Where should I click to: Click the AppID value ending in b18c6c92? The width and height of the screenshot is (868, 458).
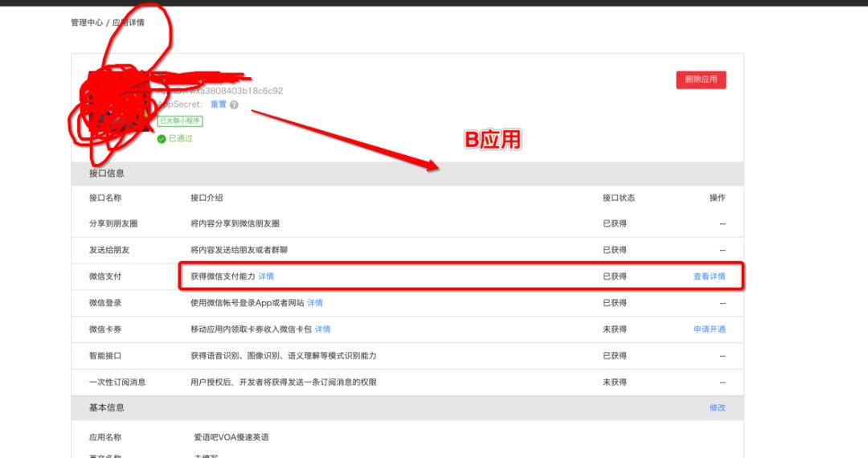pos(236,91)
